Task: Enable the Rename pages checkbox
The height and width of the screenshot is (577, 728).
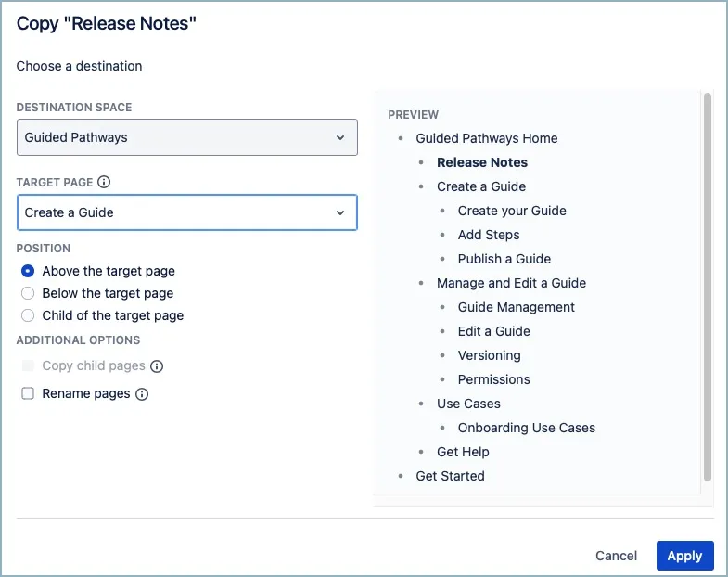Action: (x=28, y=393)
